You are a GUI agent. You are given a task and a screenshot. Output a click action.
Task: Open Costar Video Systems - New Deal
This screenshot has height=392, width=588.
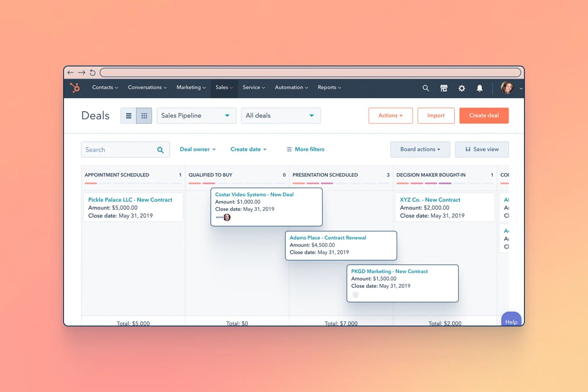coord(254,195)
